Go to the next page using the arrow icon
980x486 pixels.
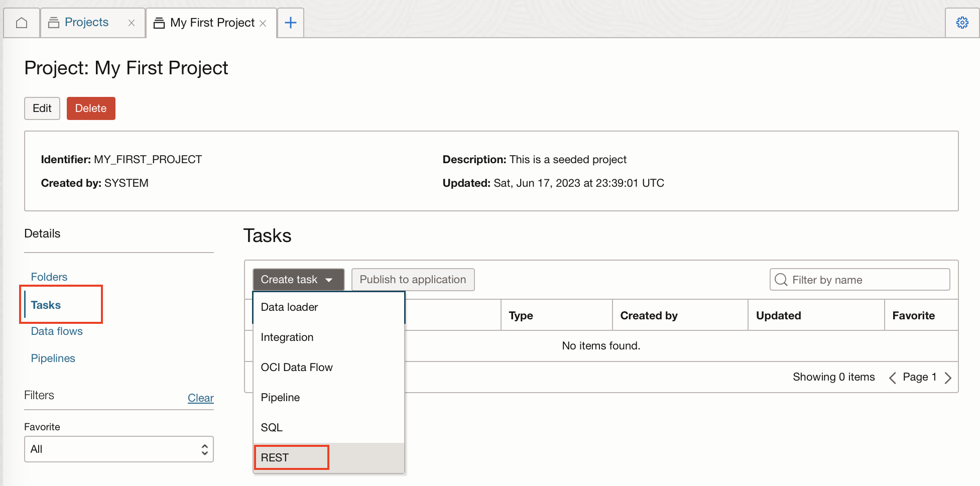(x=948, y=377)
